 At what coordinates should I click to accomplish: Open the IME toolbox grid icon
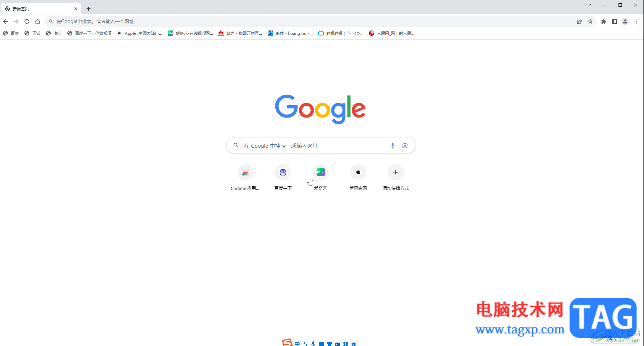click(x=345, y=344)
